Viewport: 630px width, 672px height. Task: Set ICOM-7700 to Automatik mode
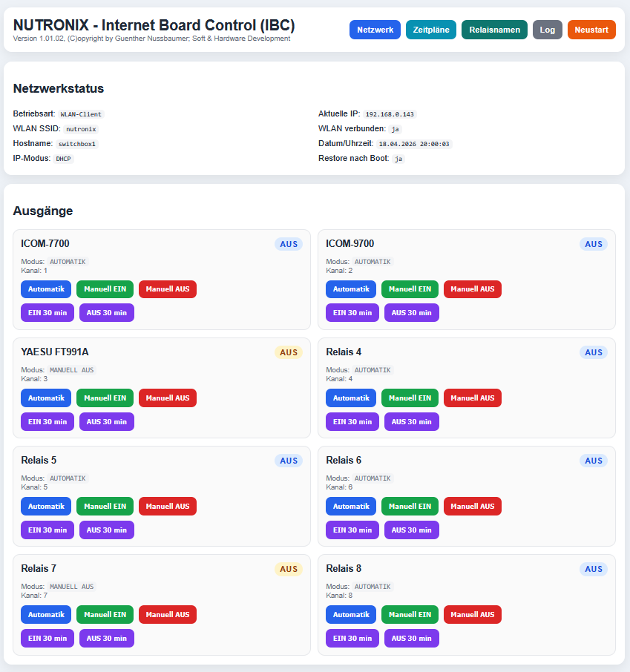[46, 289]
